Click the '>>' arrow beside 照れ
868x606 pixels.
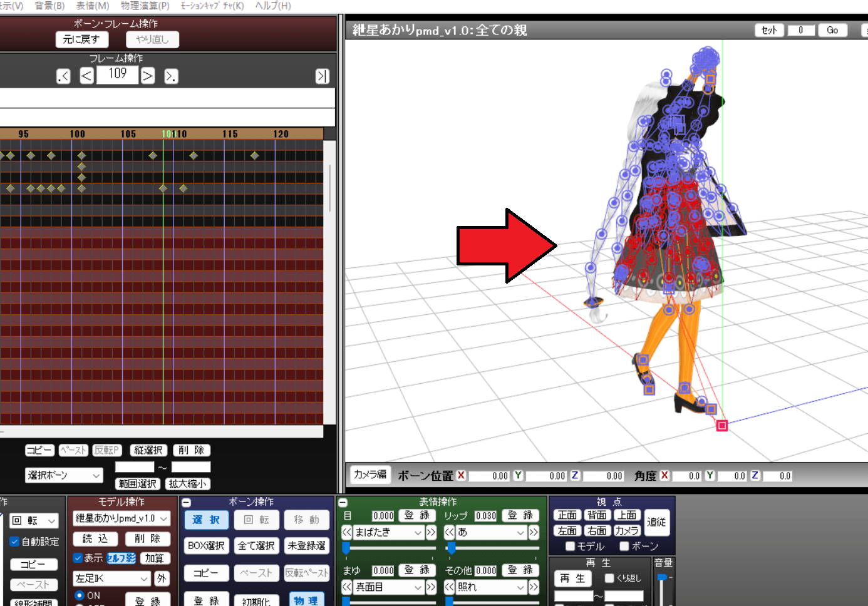(x=534, y=587)
